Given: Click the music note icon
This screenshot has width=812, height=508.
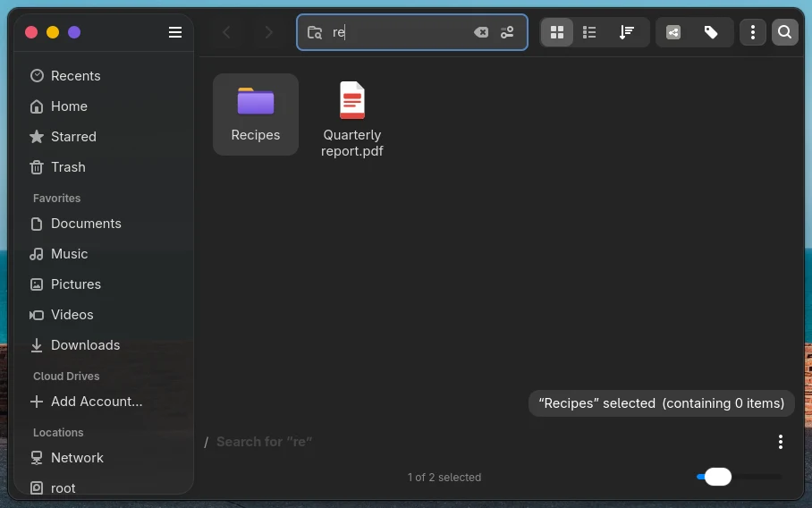Looking at the screenshot, I should 37,254.
